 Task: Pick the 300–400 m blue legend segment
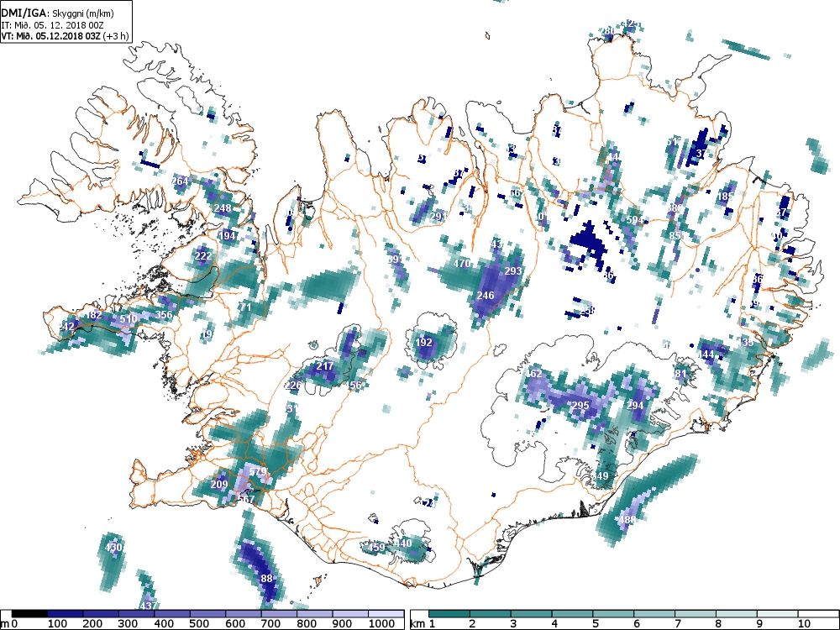[x=137, y=614]
